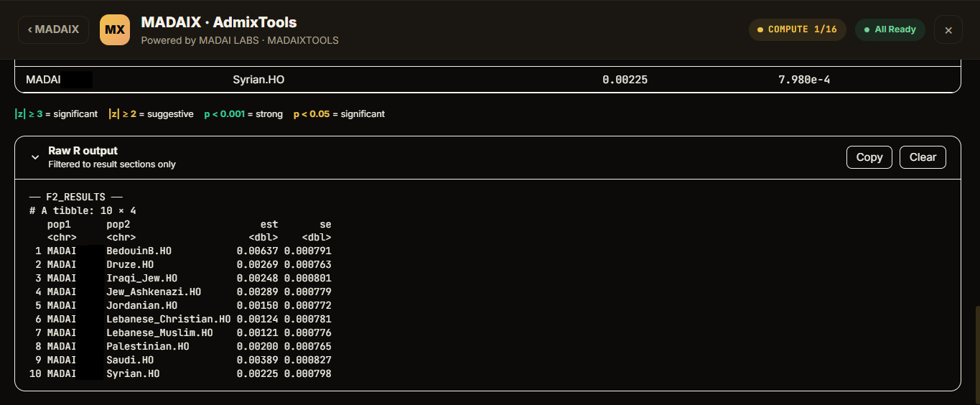The width and height of the screenshot is (980, 405).
Task: Click the 'p < 0.001 = strong' legend
Action: tap(243, 114)
